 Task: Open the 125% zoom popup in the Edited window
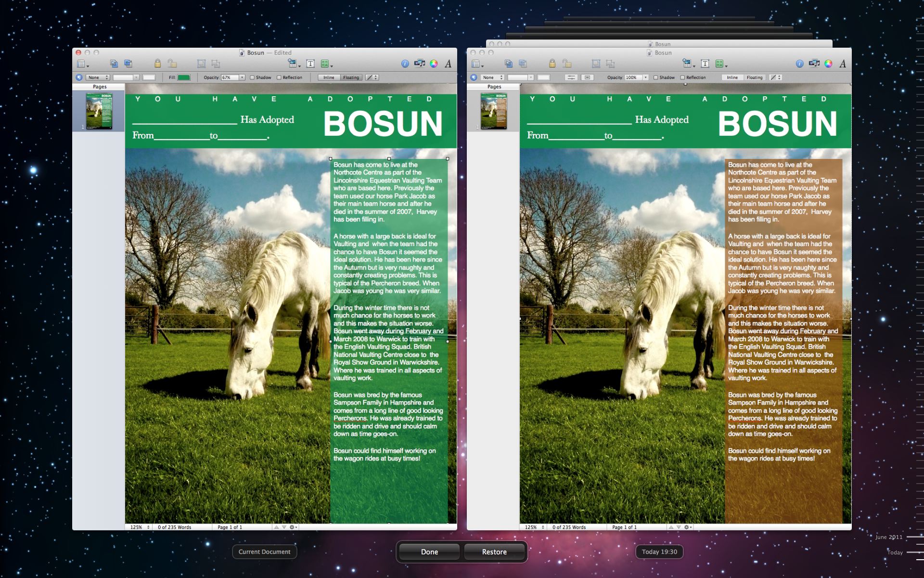[x=139, y=527]
